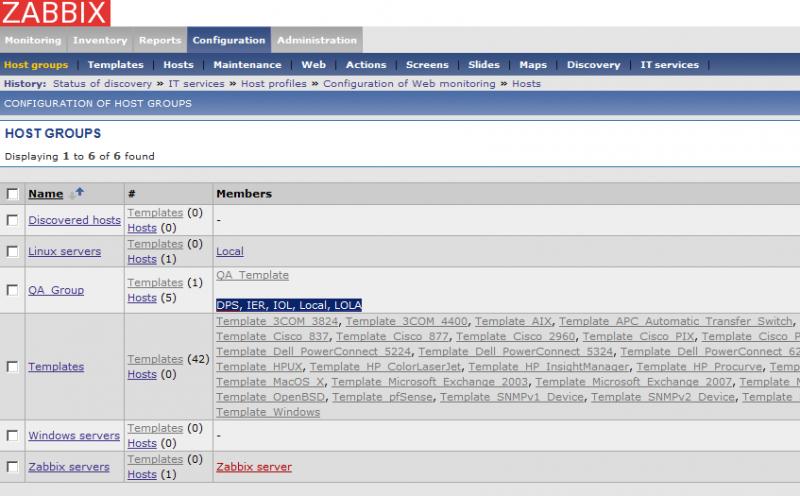Select Host groups submenu item
This screenshot has width=800, height=496.
[36, 65]
